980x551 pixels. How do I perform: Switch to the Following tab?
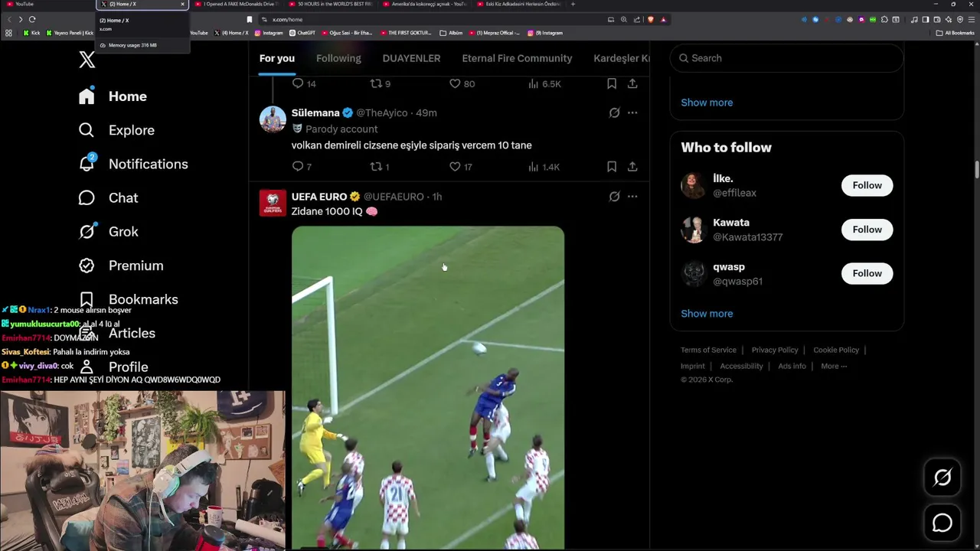tap(338, 58)
